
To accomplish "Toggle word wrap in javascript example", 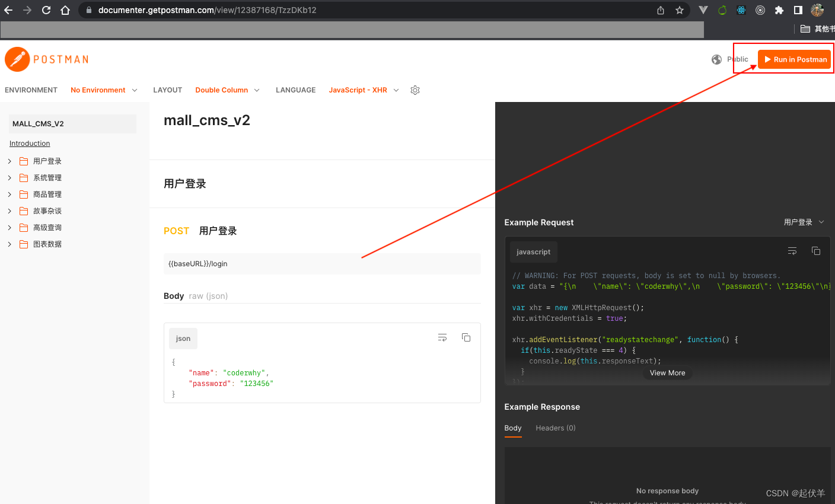I will [792, 251].
